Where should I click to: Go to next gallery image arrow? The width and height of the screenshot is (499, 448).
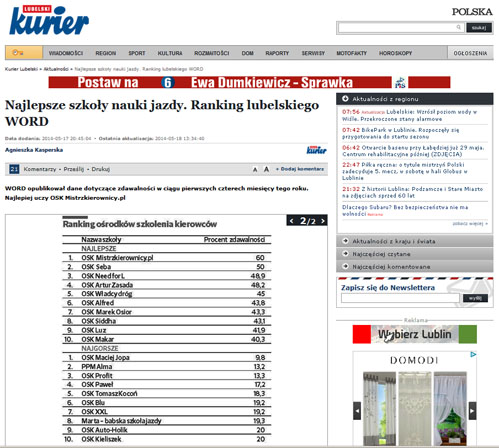[x=323, y=221]
